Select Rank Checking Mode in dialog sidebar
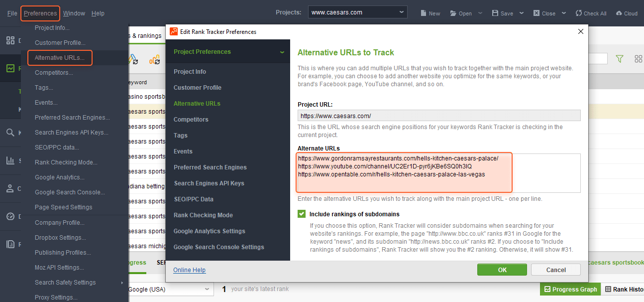This screenshot has height=302, width=644. (203, 215)
